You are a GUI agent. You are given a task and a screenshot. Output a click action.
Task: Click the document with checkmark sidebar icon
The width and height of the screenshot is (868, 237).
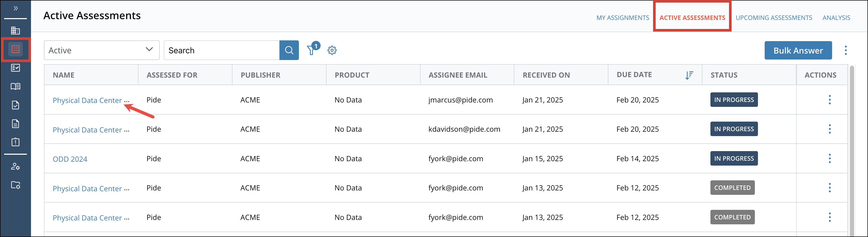pyautogui.click(x=16, y=105)
